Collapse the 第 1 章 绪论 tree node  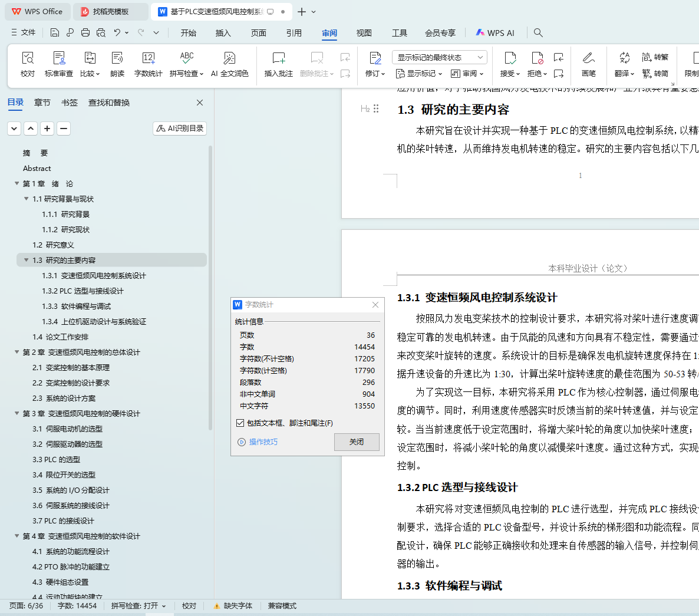17,184
